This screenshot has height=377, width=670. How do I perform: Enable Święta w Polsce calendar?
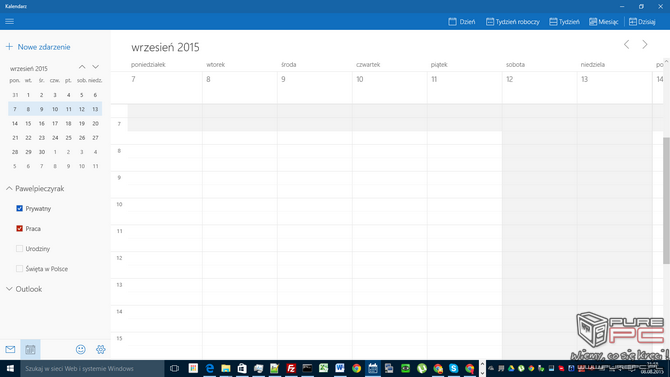tap(19, 268)
